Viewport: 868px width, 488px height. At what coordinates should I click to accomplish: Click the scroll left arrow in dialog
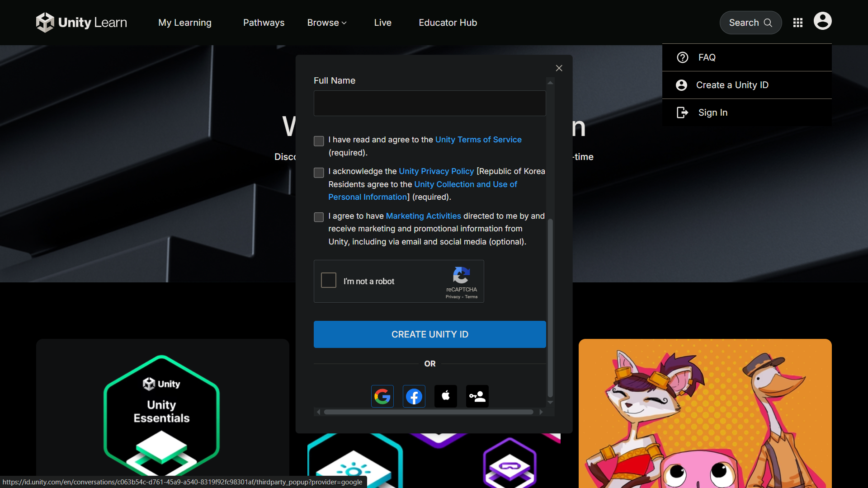click(318, 412)
